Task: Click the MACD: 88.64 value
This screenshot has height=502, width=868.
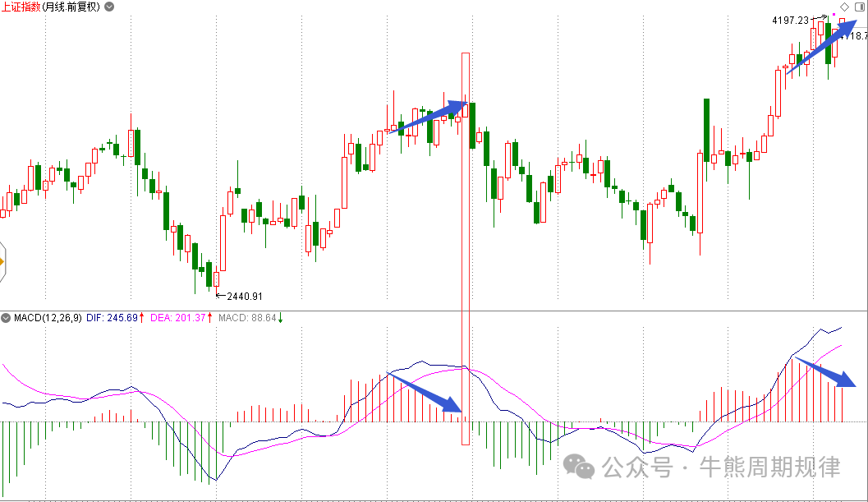Action: click(x=247, y=318)
